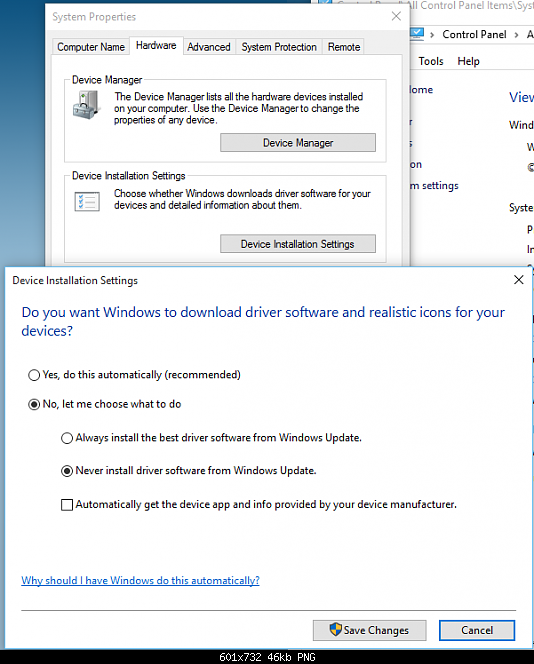Click the Save Changes button

[x=369, y=630]
